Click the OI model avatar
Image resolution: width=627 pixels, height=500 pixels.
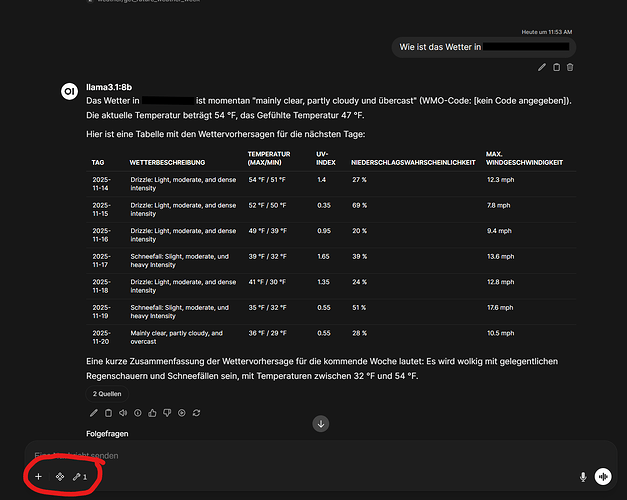pos(69,91)
